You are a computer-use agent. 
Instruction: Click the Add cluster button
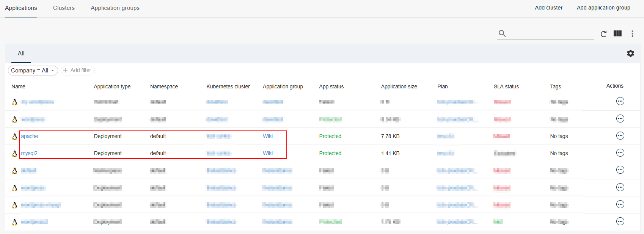tap(548, 8)
